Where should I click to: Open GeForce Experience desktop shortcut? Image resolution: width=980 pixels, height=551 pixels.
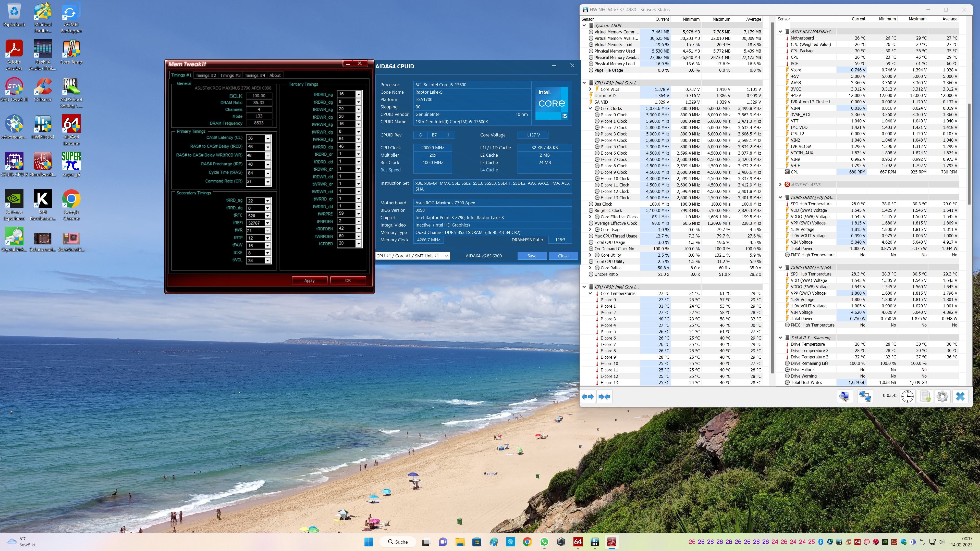click(14, 205)
